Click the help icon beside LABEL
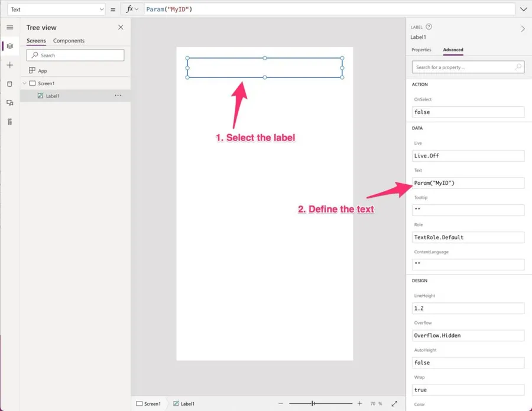The width and height of the screenshot is (532, 411). tap(429, 27)
